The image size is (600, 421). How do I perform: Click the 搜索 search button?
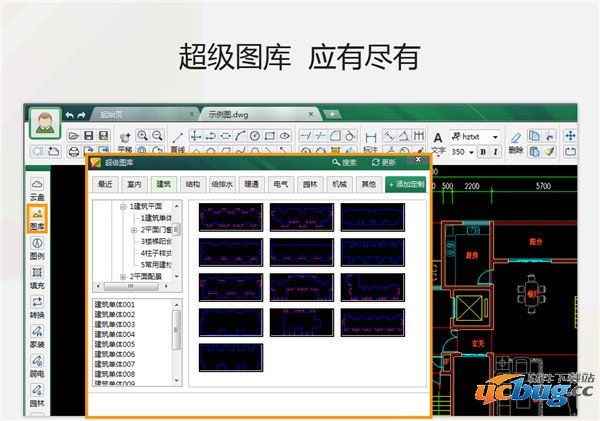tap(344, 162)
